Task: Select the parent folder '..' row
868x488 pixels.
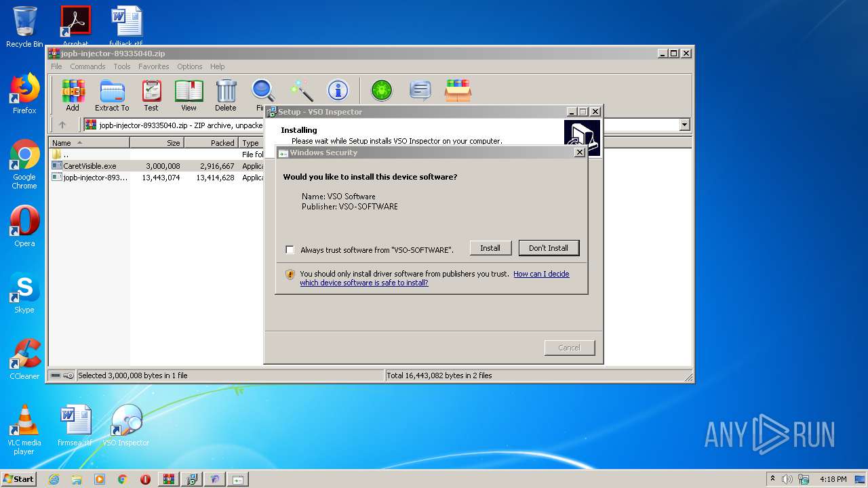Action: click(157, 155)
